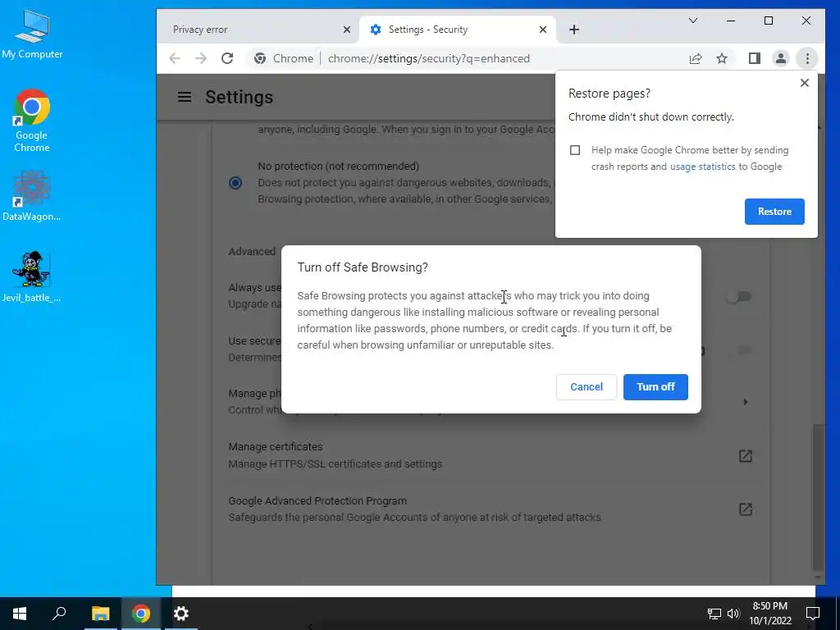Open Settings gear on the taskbar

pos(181,614)
